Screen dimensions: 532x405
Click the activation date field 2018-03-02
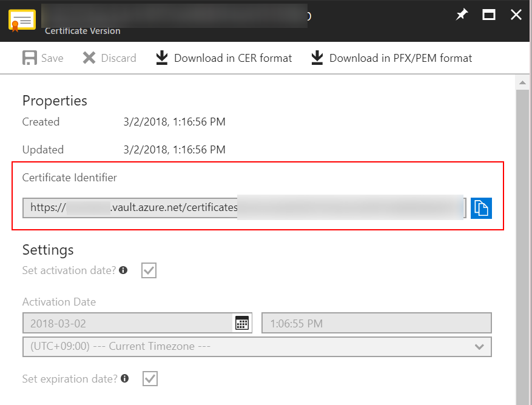pyautogui.click(x=127, y=323)
